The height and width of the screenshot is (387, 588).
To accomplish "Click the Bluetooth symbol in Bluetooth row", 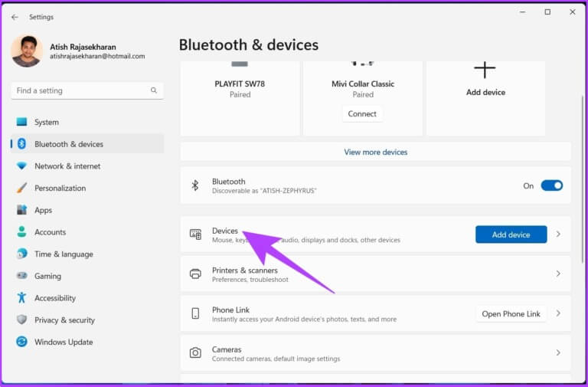I will (195, 185).
